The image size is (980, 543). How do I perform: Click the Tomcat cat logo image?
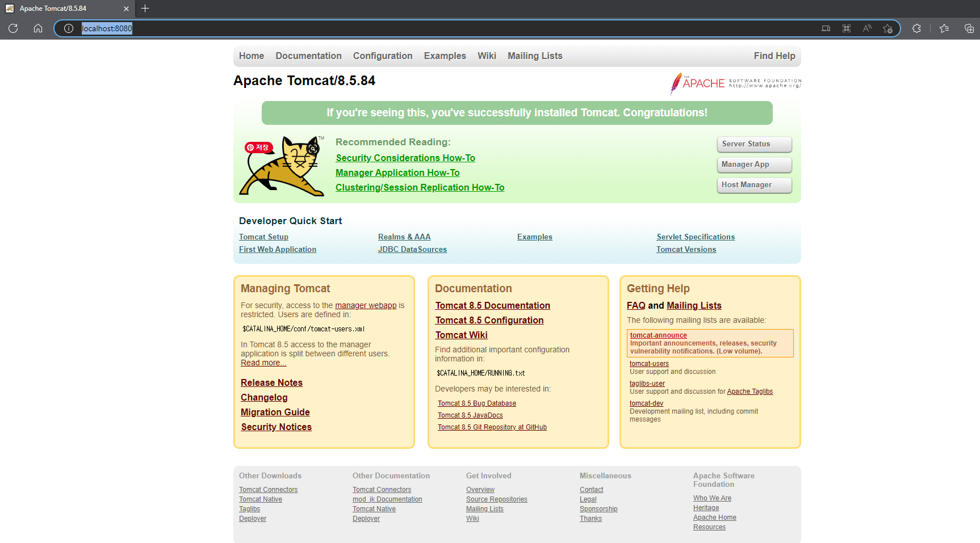tap(282, 166)
